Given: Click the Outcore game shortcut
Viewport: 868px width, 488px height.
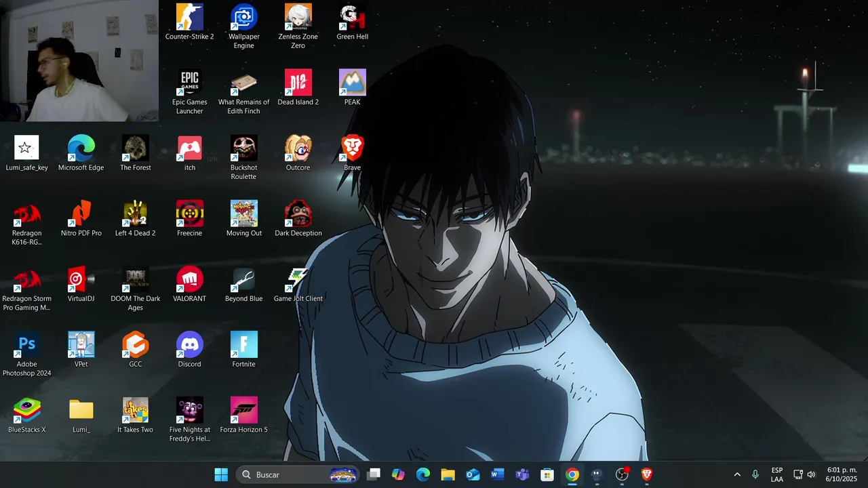Looking at the screenshot, I should (298, 153).
